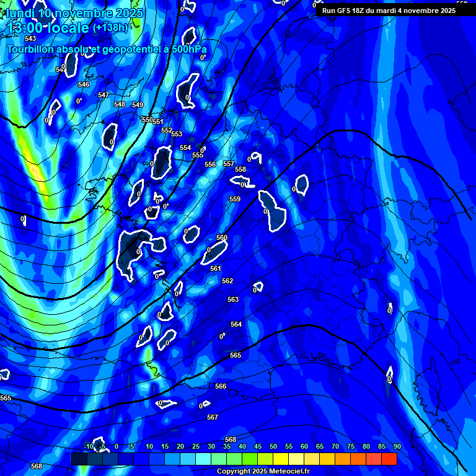Select the 563 isohypse label
Screen dimensions: 476x476
[x=233, y=299]
